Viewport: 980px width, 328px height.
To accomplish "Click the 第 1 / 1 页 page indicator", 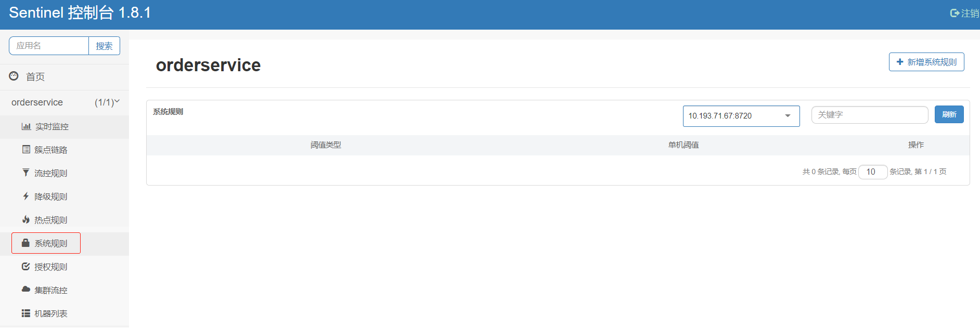I will 931,172.
